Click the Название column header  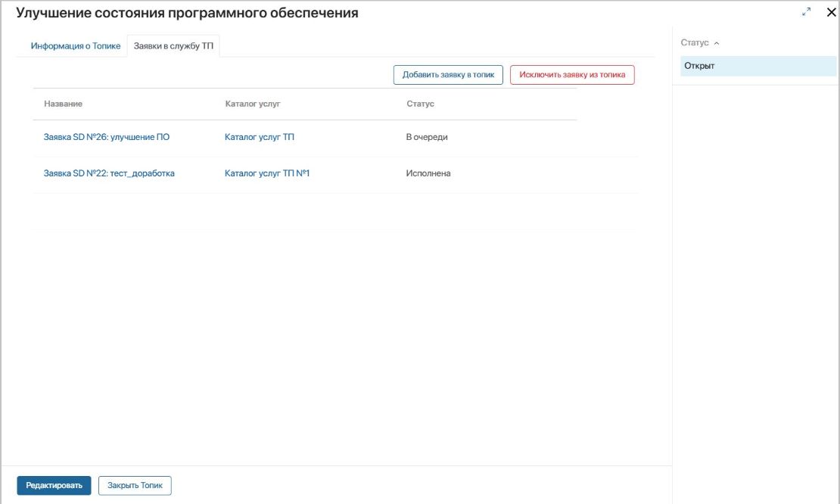64,104
